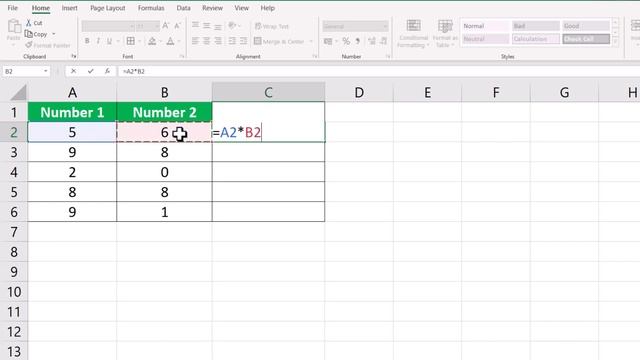Apply the Normal cell style
640x360 pixels.
(485, 26)
